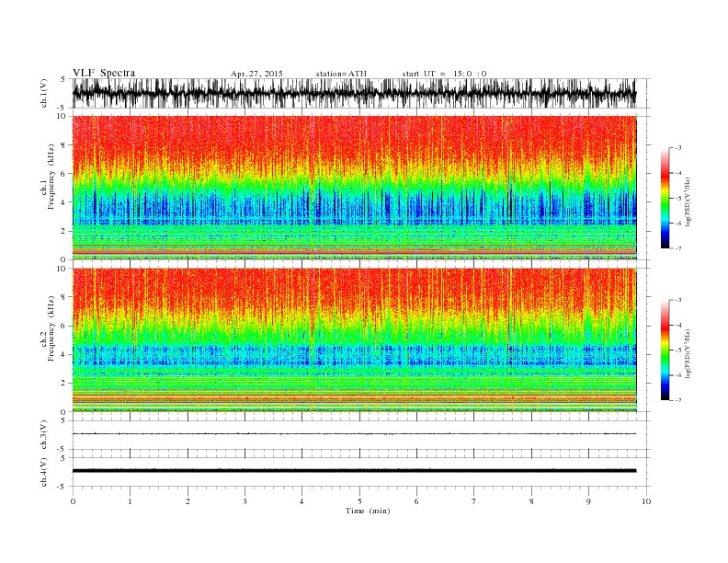Viewport: 728px width, 563px height.
Task: Click the "VLF Spectra" plot title
Action: [104, 73]
